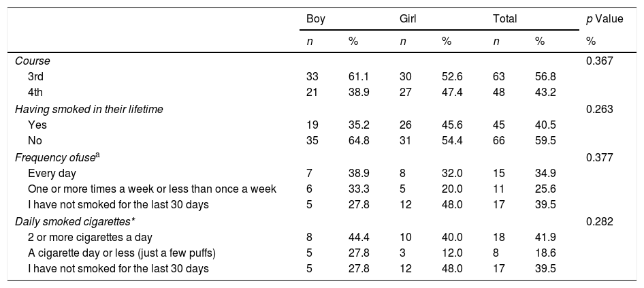Viewport: 644px width, 288px height.
Task: Click the "Boy" column header
Action: point(315,20)
